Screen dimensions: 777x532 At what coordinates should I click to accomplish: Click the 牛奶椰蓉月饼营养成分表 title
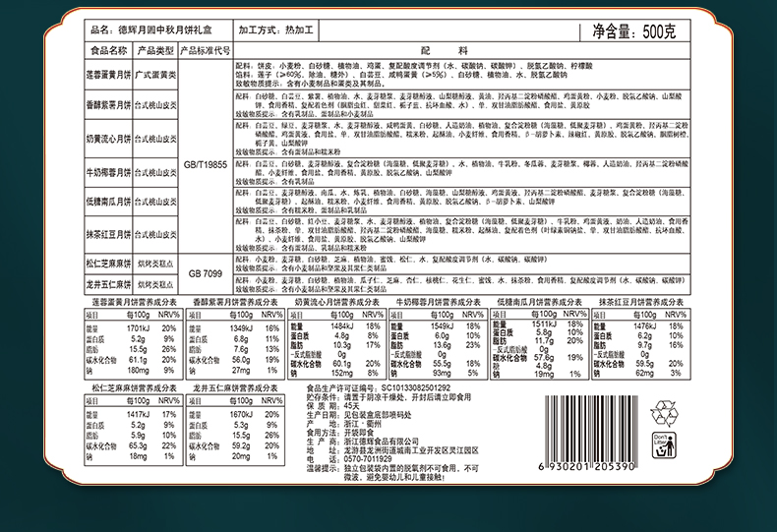[x=439, y=302]
